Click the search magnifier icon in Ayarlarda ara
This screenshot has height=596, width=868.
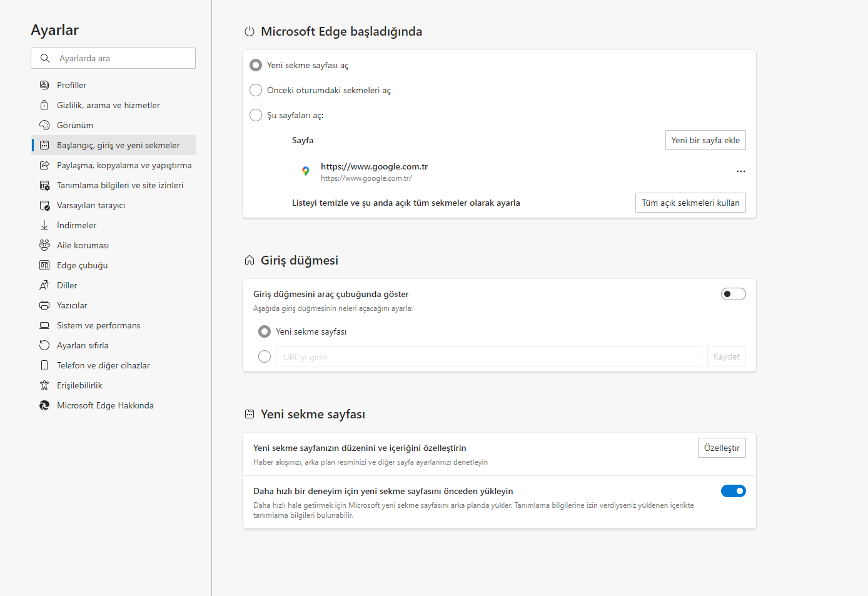(45, 58)
